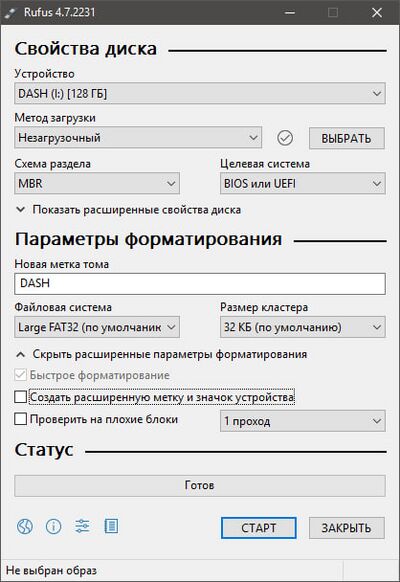Viewport: 400px width, 582px height.
Task: Click the Готов status progress bar
Action: 200,485
